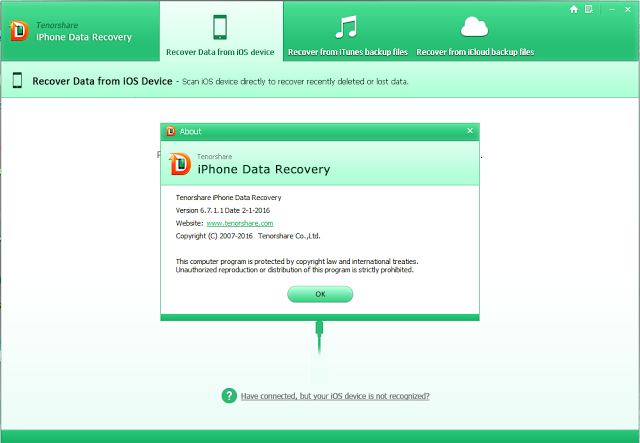Image resolution: width=640 pixels, height=443 pixels.
Task: Minimize the iPhone Data Recovery window
Action: click(x=609, y=9)
